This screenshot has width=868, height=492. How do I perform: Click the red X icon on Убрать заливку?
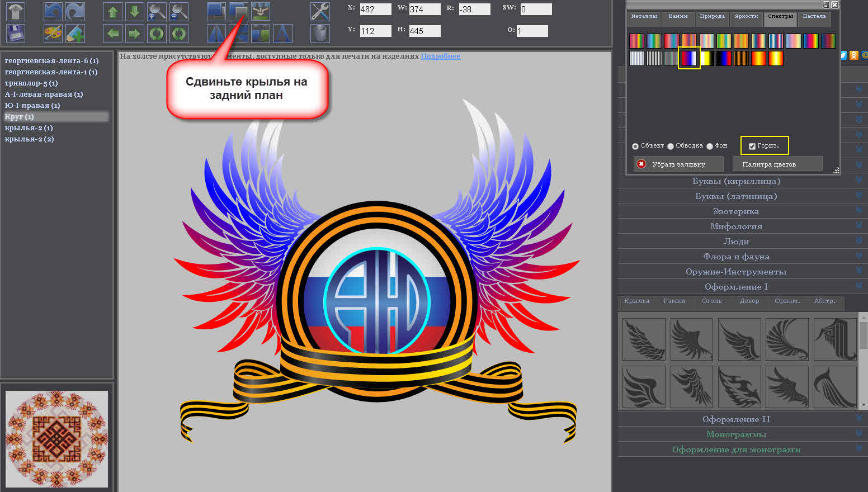coord(641,164)
